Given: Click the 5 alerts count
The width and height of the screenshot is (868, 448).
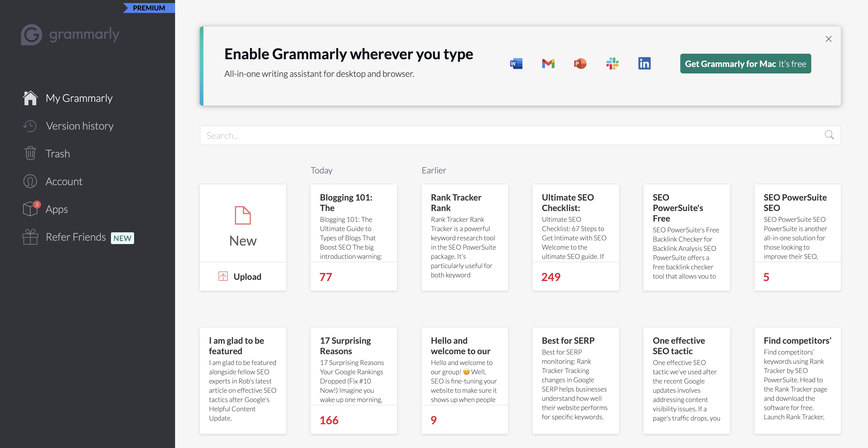Looking at the screenshot, I should [766, 277].
